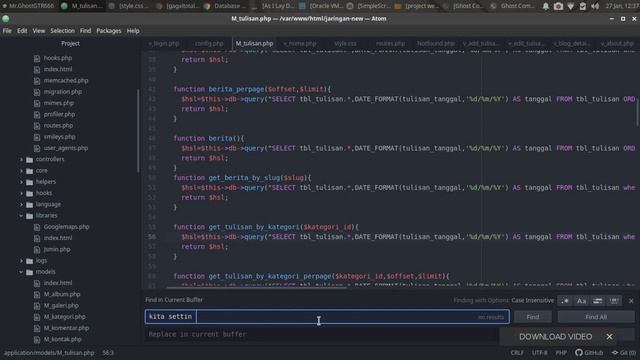This screenshot has height=360, width=640.
Task: Expand the hooks folder
Action: pos(44,193)
